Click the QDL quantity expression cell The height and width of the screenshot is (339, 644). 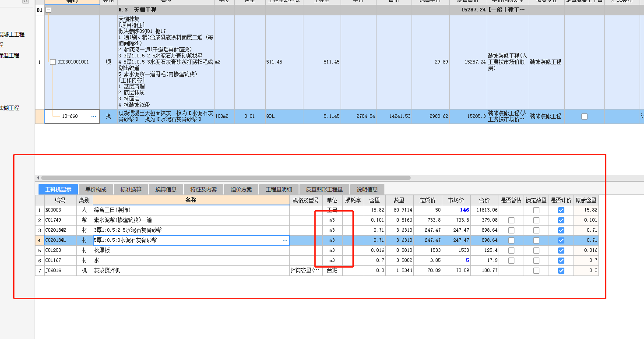coord(284,117)
